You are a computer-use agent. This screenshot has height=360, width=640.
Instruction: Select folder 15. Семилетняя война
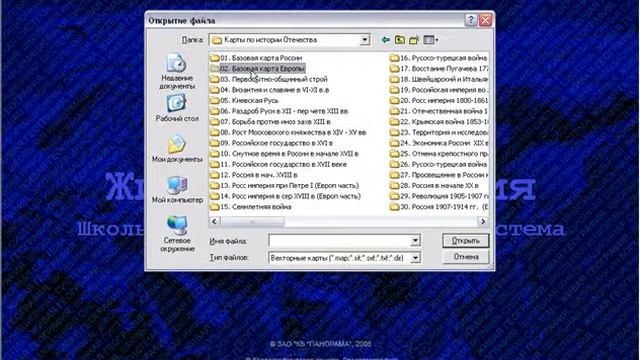[x=251, y=207]
